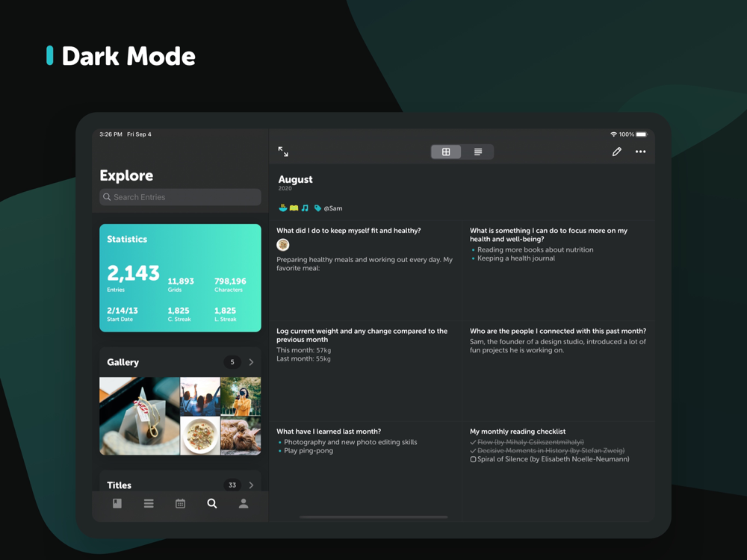Click the 3:26 PM clock in status bar
This screenshot has width=747, height=560.
click(111, 134)
